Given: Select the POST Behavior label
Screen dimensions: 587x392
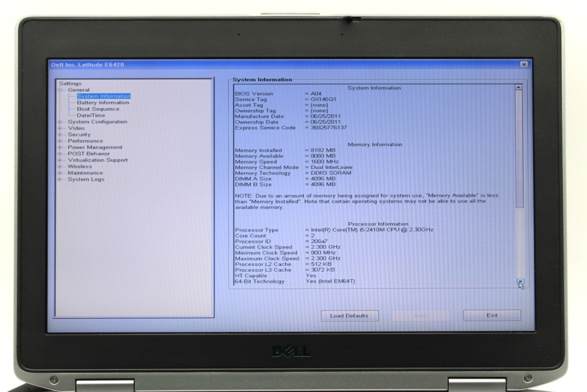Looking at the screenshot, I should point(89,154).
